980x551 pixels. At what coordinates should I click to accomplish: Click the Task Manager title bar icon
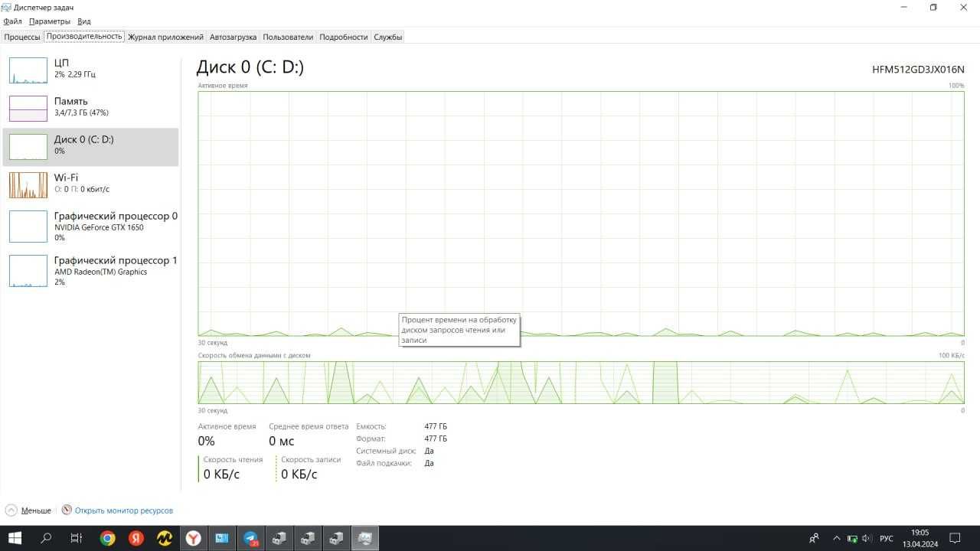click(x=7, y=7)
